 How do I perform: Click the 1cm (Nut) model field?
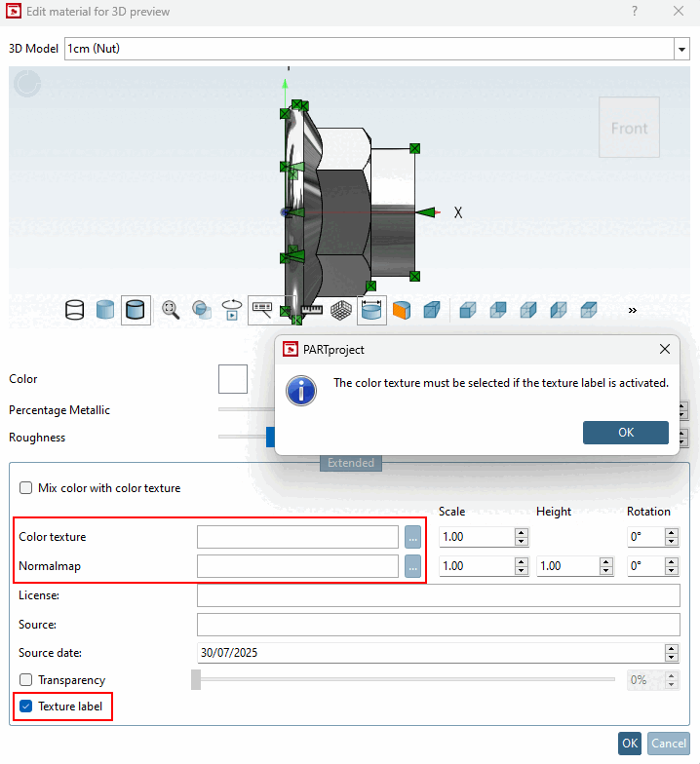click(369, 49)
